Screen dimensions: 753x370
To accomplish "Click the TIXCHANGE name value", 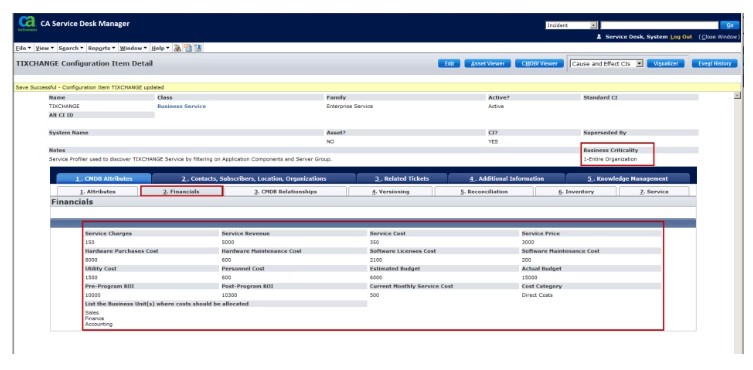I will point(64,106).
